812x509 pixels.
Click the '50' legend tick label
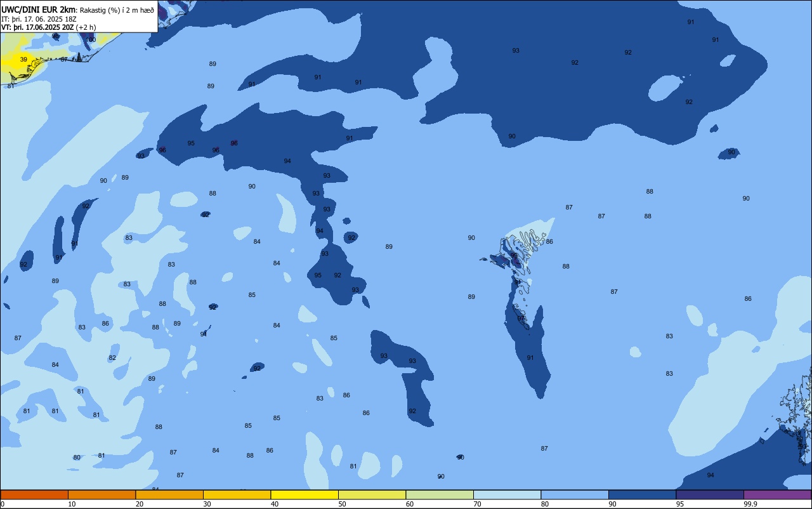click(342, 504)
